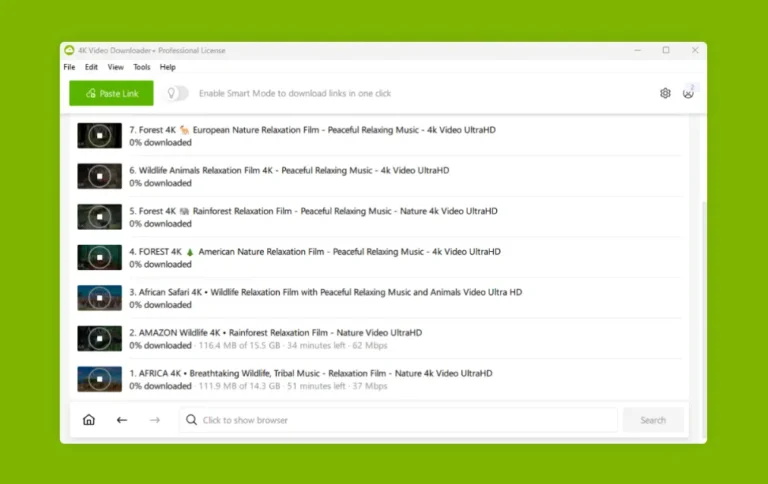The image size is (768, 484).
Task: Click the download list vertical scrollbar
Action: (704, 318)
